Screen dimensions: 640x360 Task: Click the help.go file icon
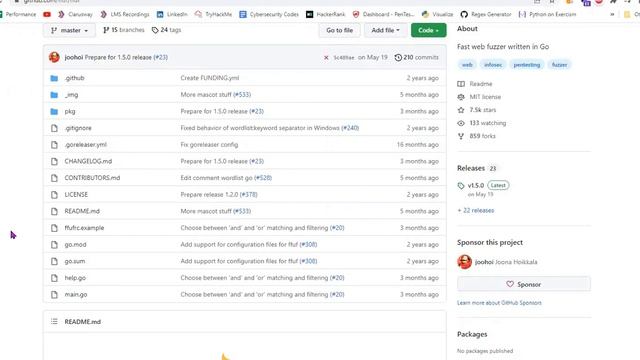coord(54,278)
